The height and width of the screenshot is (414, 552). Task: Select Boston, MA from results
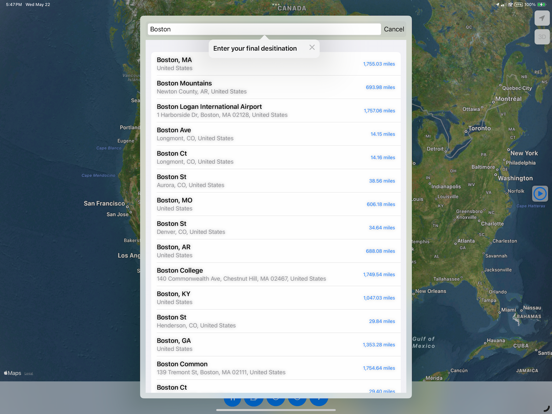pyautogui.click(x=276, y=64)
